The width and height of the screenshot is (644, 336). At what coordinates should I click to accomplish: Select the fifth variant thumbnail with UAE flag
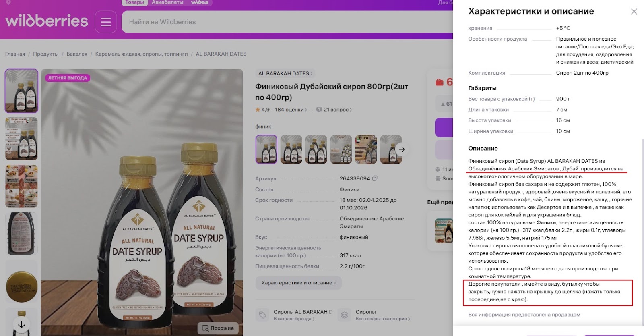[x=366, y=149]
